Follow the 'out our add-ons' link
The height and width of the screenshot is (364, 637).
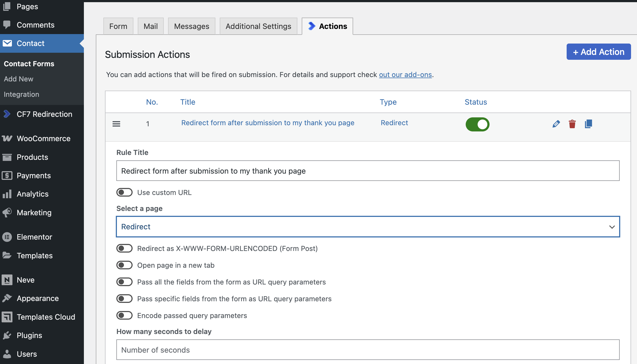pyautogui.click(x=405, y=75)
